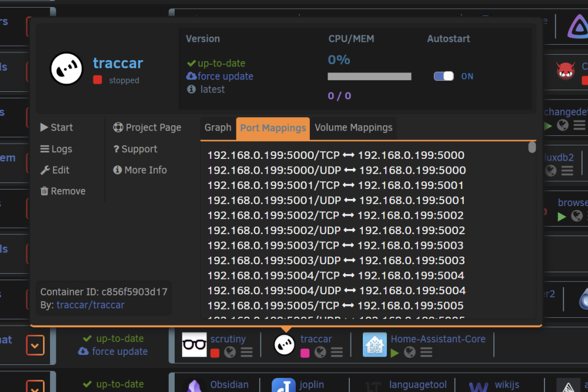The image size is (588, 392).
Task: Open the changedetection globe icon
Action: point(563,125)
